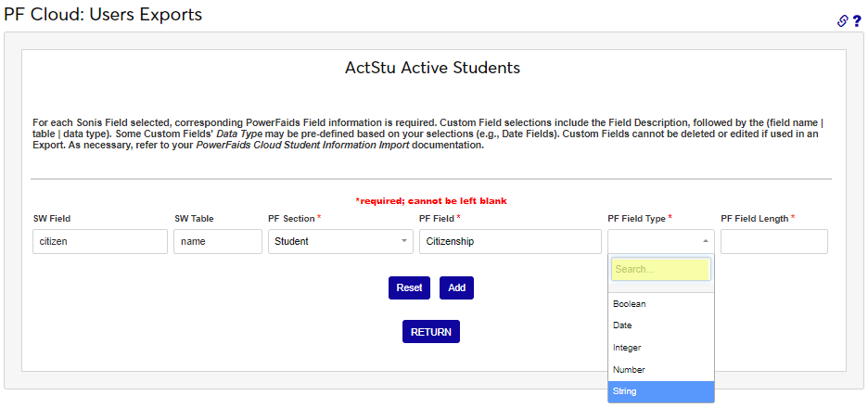Click the red required-field notice text

pyautogui.click(x=431, y=200)
